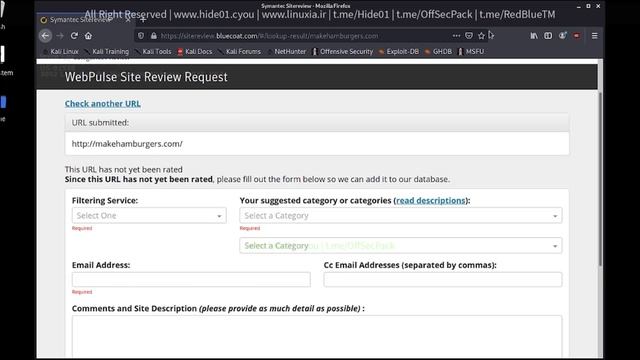Click the Check another URL link

pos(102,104)
